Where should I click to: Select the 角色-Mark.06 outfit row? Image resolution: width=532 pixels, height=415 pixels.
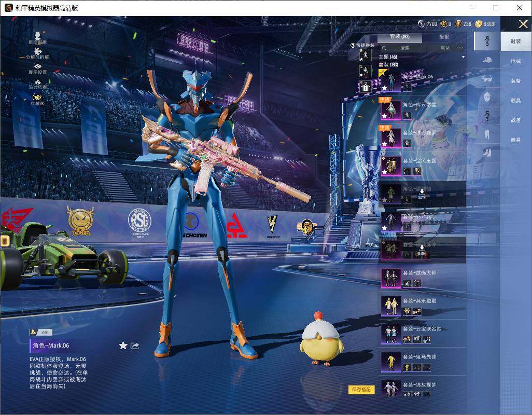pyautogui.click(x=423, y=82)
